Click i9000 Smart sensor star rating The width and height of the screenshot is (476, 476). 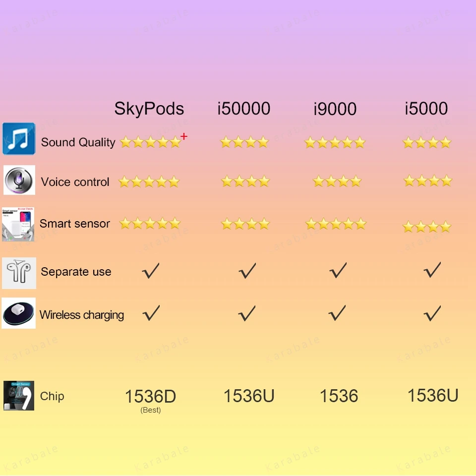336,224
